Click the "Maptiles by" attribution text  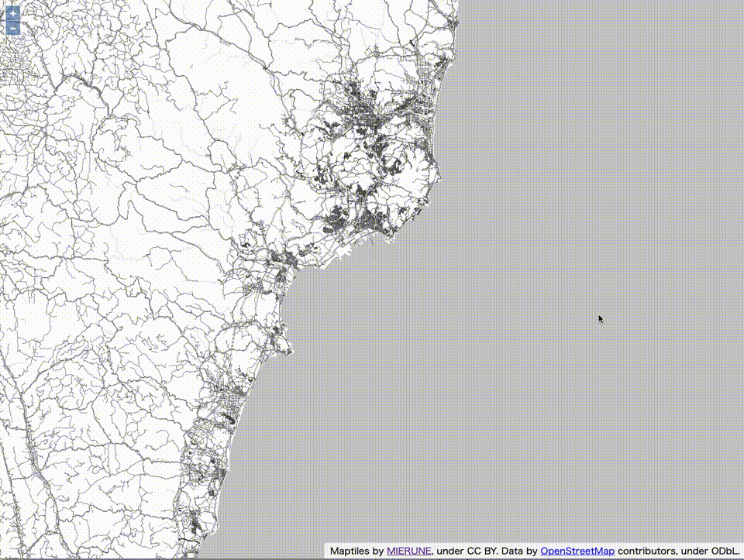point(357,551)
